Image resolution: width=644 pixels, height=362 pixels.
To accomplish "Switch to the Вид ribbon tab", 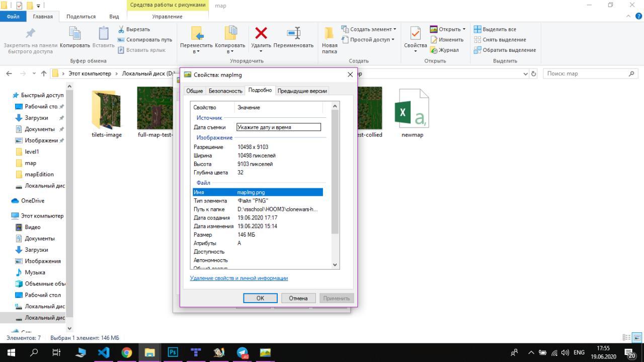I will (114, 16).
